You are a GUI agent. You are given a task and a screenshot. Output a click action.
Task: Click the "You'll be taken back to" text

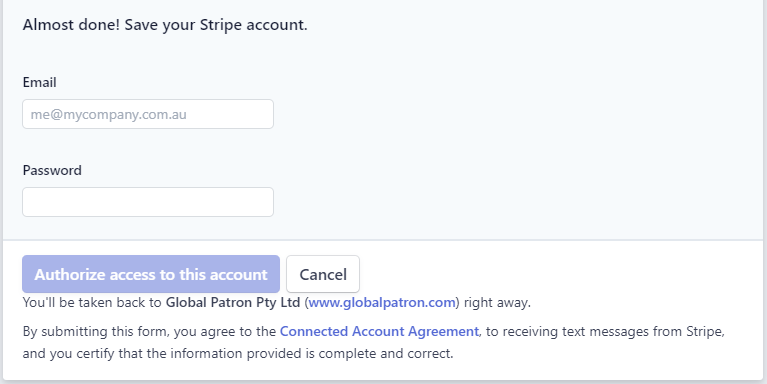pyautogui.click(x=92, y=302)
